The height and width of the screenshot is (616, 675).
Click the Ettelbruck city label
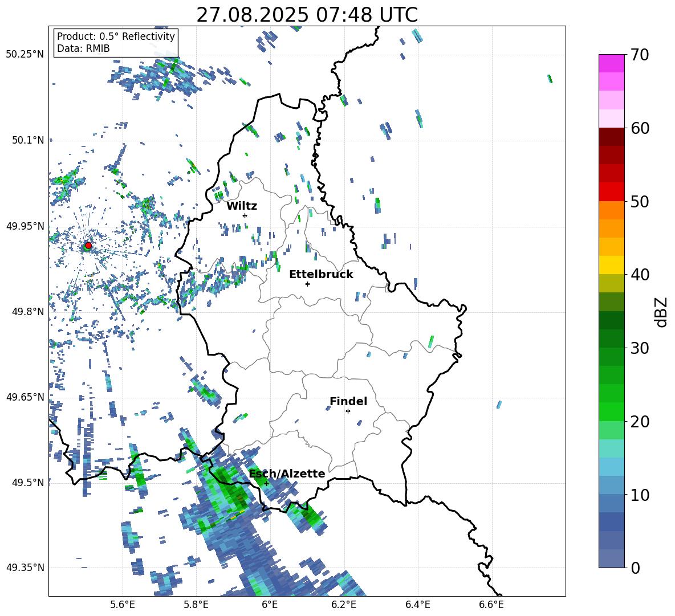(321, 275)
